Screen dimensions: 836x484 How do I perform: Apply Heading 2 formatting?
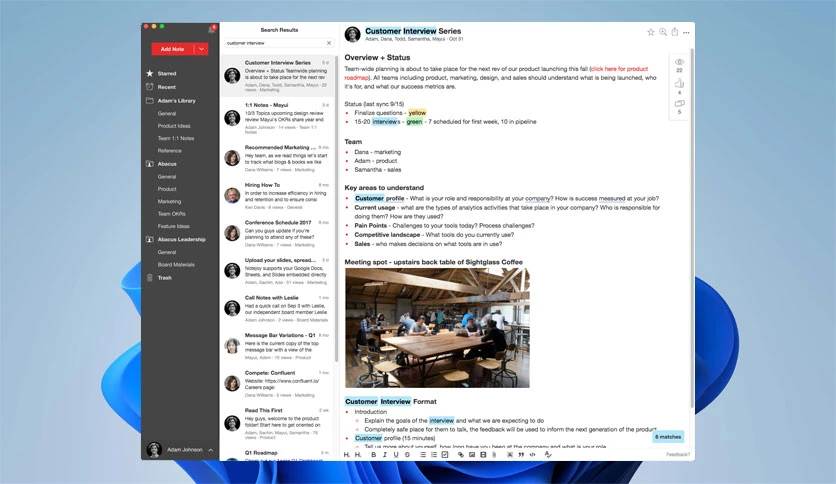(x=358, y=455)
